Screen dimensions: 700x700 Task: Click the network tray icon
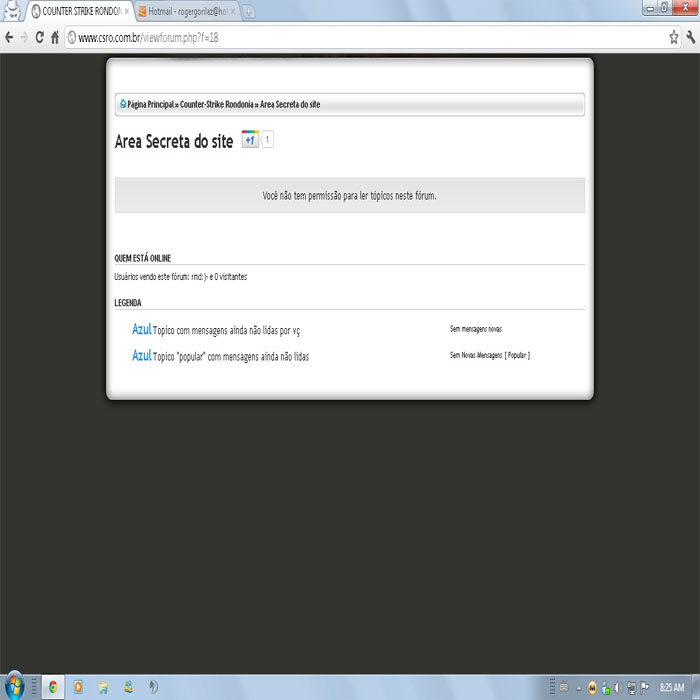(x=631, y=688)
